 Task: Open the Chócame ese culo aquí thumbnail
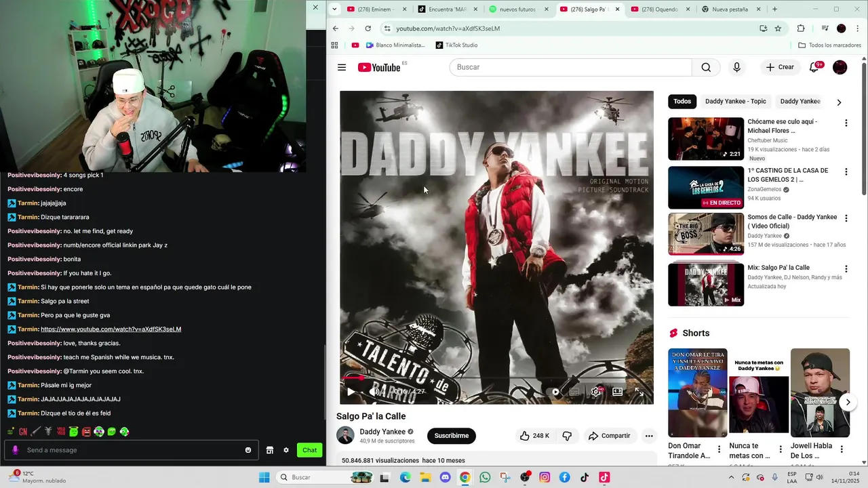(x=706, y=139)
